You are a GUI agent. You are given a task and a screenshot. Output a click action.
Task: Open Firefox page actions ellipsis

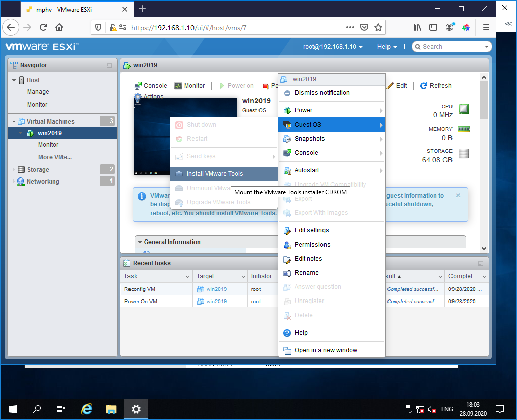350,27
